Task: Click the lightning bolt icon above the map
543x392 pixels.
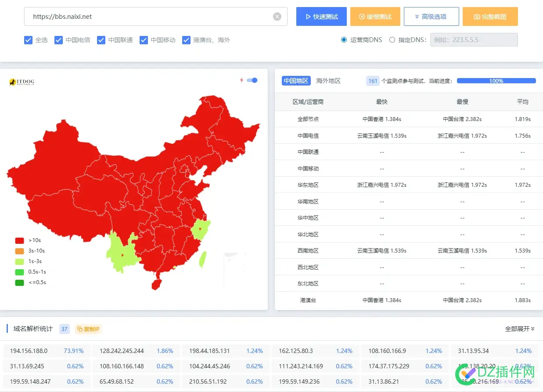Action: [241, 80]
